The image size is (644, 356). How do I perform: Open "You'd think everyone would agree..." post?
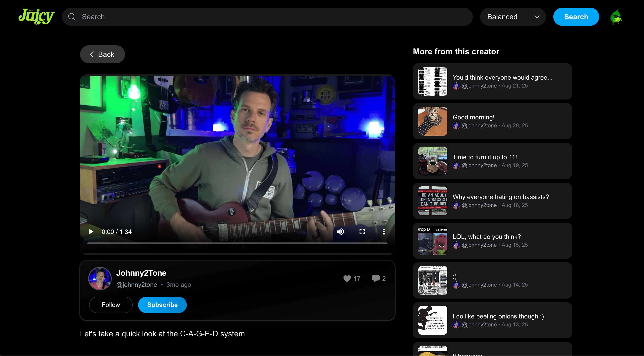tap(492, 81)
